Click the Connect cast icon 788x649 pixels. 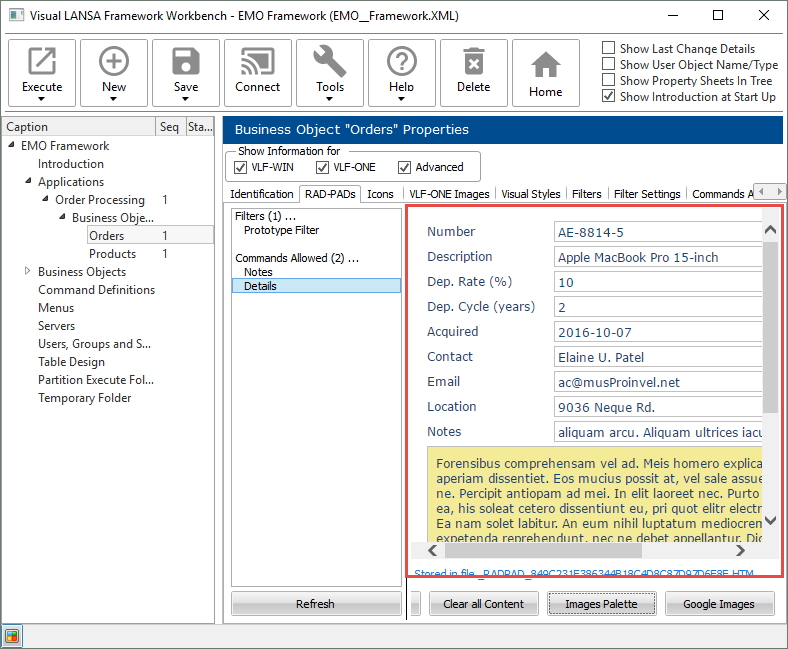[x=258, y=62]
